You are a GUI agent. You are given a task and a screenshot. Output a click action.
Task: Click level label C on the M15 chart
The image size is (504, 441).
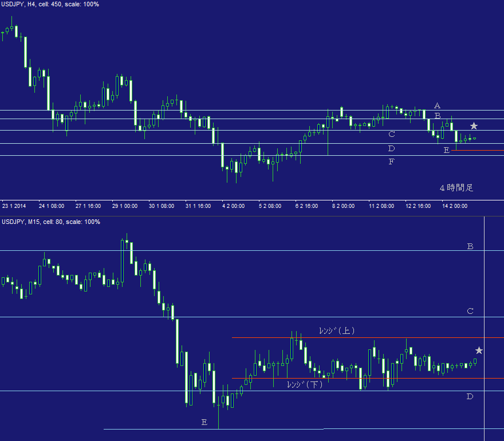[470, 311]
